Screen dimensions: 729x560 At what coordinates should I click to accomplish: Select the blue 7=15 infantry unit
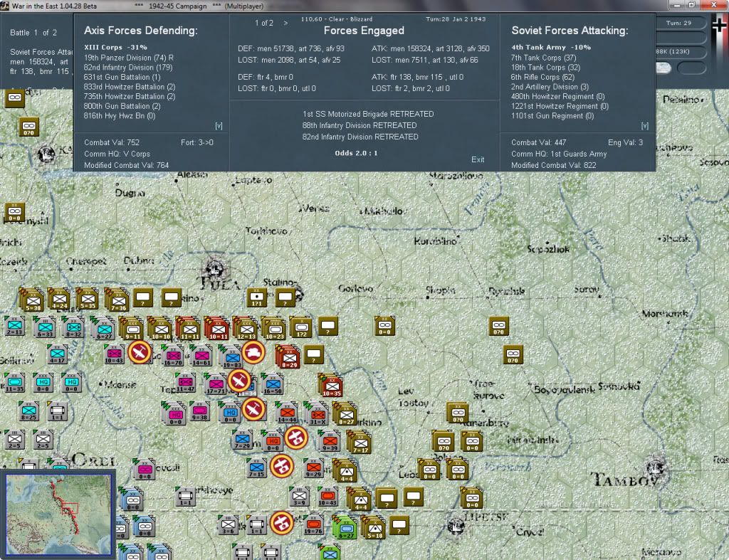point(256,468)
